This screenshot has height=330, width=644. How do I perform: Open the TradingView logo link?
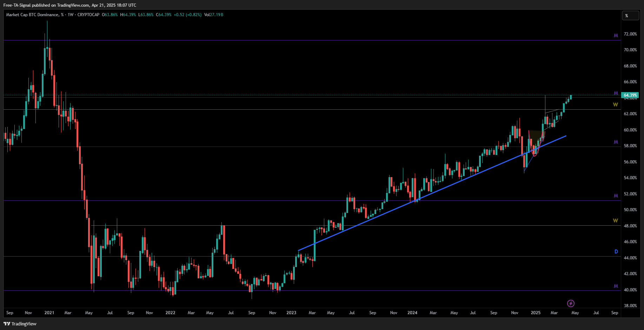[20, 324]
